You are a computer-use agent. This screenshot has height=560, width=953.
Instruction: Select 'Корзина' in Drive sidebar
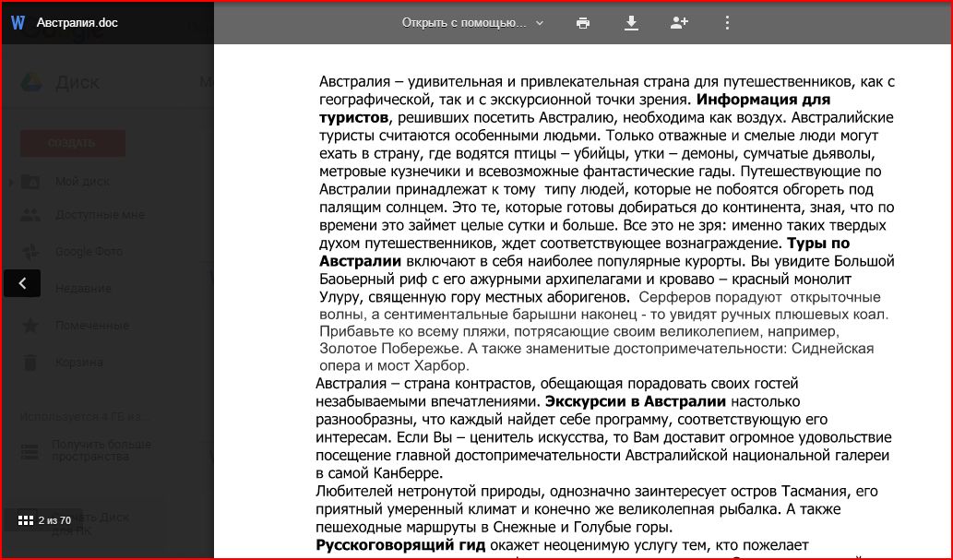pos(79,363)
